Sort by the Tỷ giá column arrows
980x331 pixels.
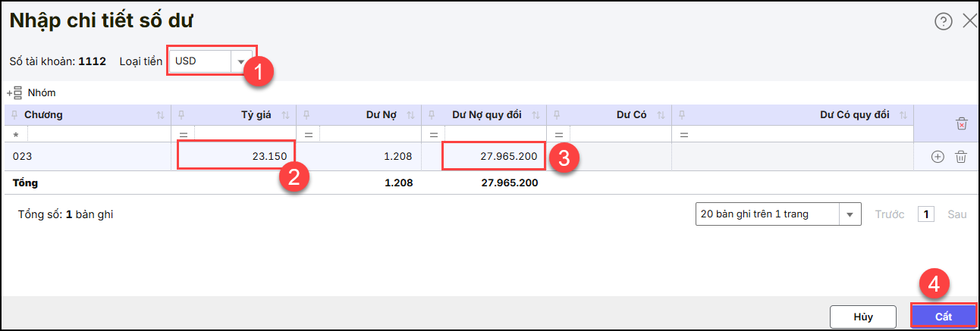(285, 115)
